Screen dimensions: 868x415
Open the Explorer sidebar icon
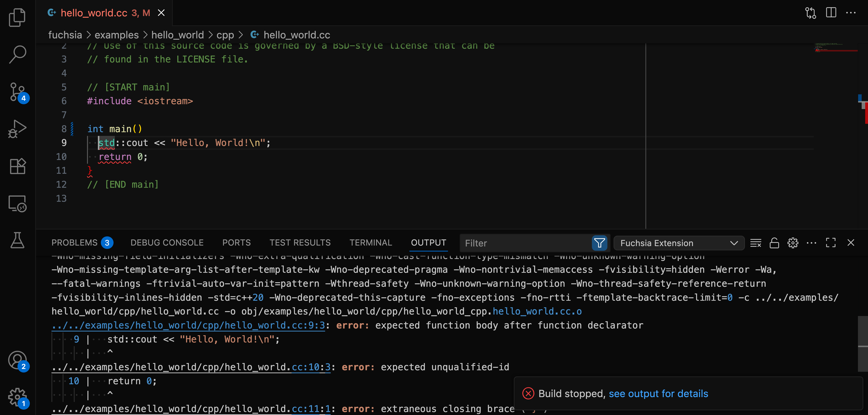[x=17, y=17]
